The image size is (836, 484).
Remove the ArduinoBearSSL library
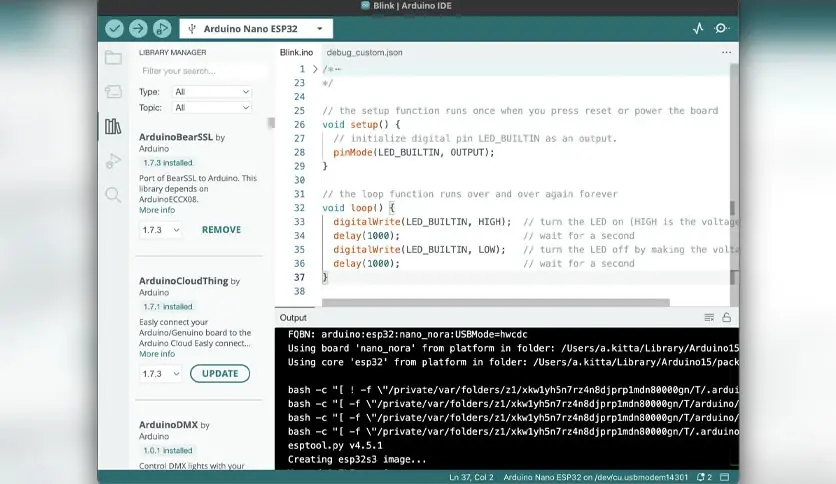[x=221, y=230]
